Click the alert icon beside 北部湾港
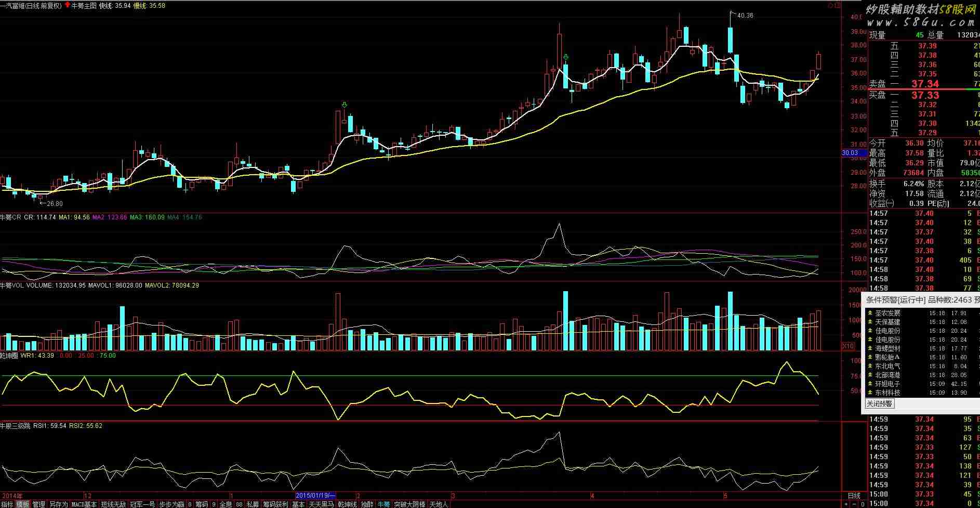Viewport: 980px width, 508px height. click(870, 375)
